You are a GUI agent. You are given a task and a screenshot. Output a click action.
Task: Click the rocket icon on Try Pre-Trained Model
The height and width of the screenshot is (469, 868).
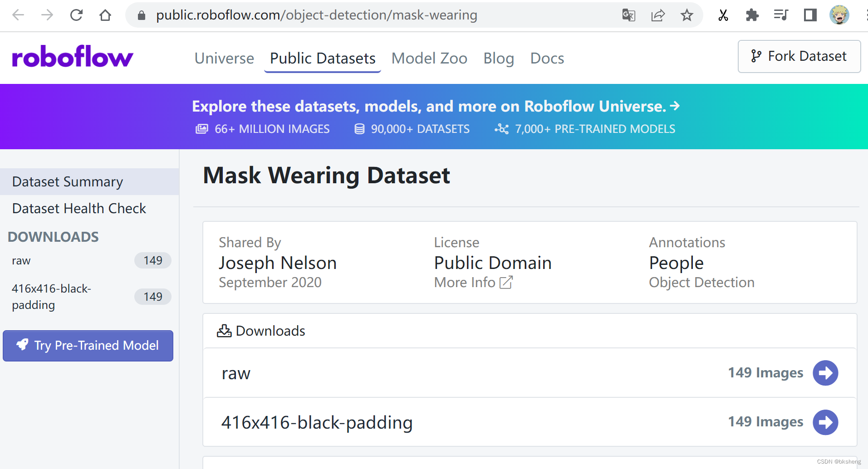[x=22, y=345]
